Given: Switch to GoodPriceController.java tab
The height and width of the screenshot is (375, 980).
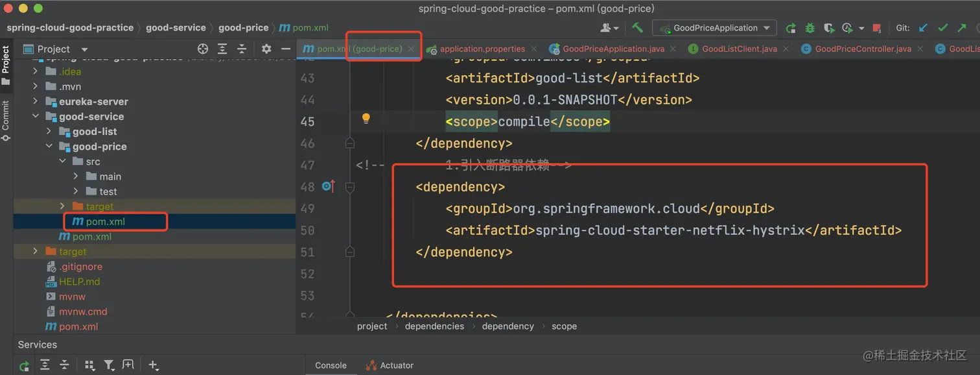Looking at the screenshot, I should tap(863, 49).
